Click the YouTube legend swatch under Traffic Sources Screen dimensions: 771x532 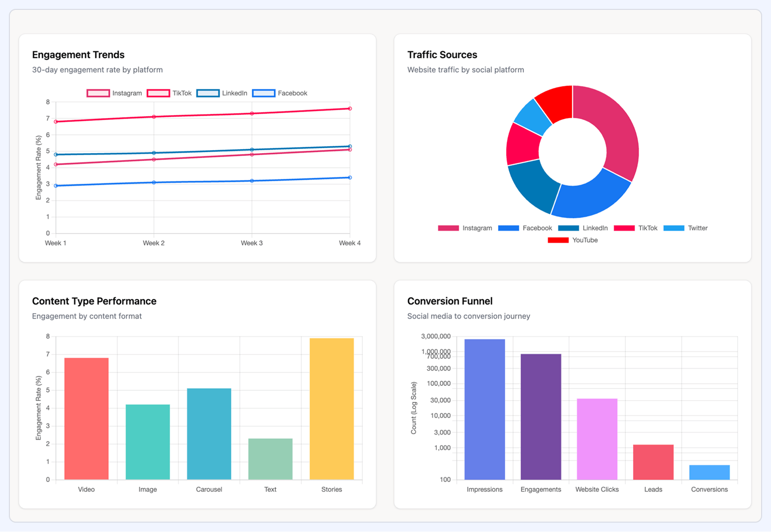click(x=558, y=240)
